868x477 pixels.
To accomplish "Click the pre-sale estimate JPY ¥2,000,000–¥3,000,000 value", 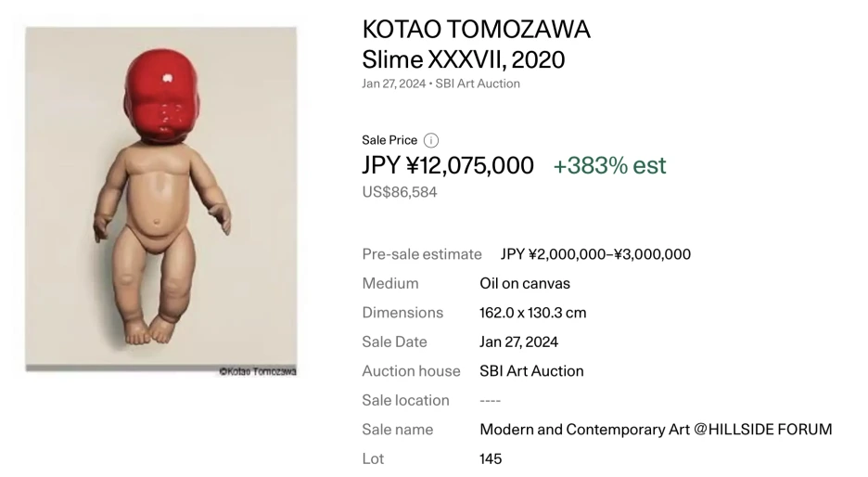I will (595, 254).
